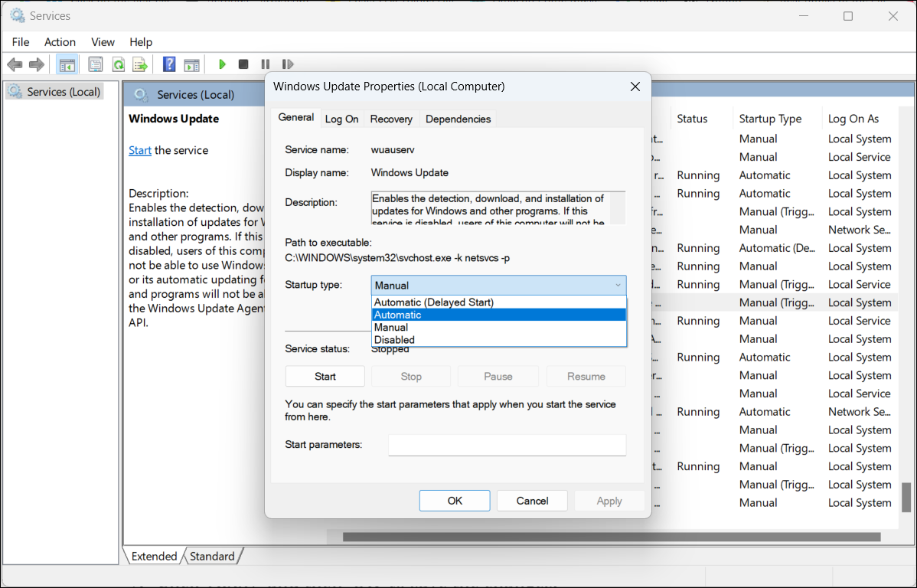Close the Windows Update Properties dialog

[635, 87]
